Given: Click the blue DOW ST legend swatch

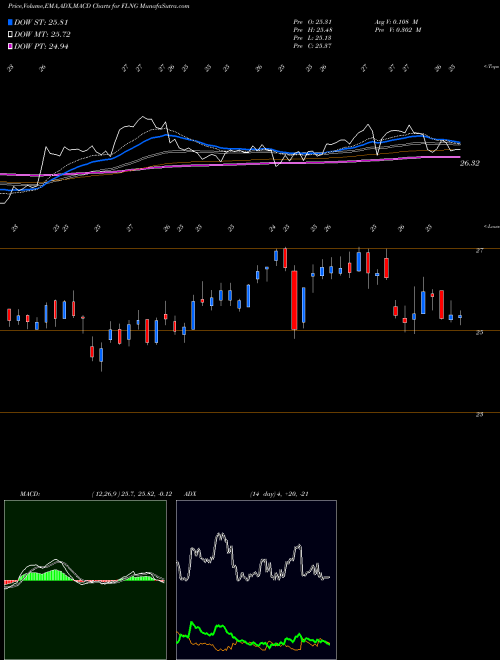Looking at the screenshot, I should click(11, 22).
